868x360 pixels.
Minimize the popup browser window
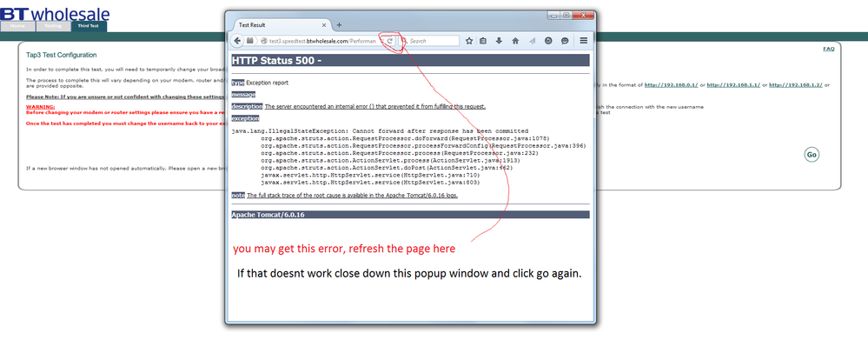pyautogui.click(x=553, y=16)
